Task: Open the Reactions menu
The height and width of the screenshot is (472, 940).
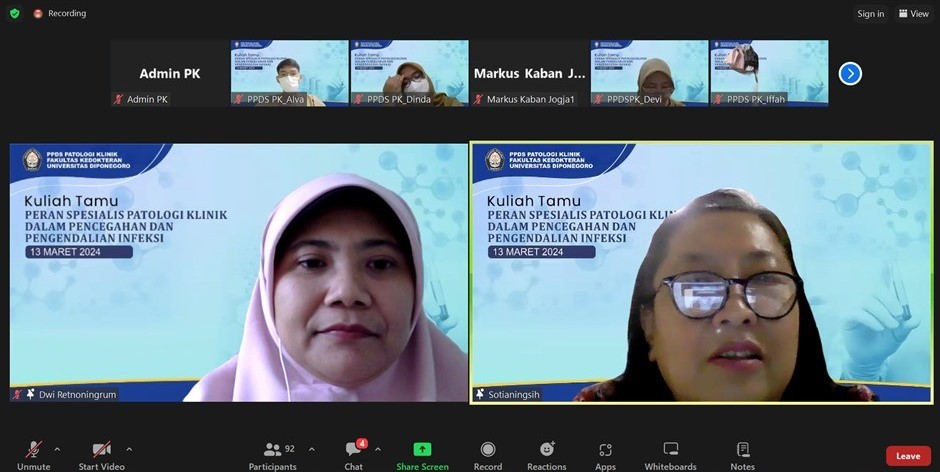Action: coord(547,450)
